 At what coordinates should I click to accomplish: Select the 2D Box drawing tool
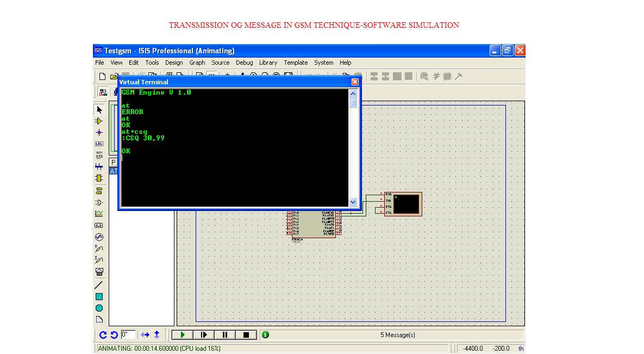(x=99, y=296)
